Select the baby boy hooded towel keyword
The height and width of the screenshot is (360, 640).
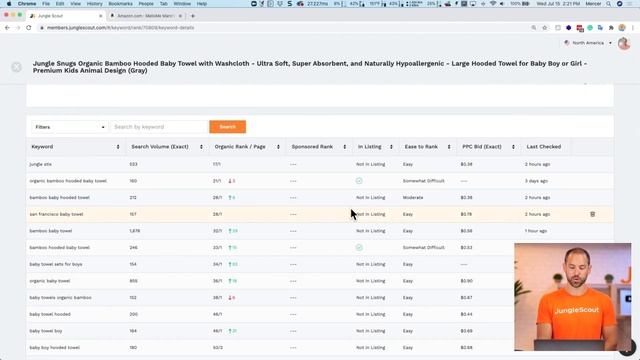55,348
